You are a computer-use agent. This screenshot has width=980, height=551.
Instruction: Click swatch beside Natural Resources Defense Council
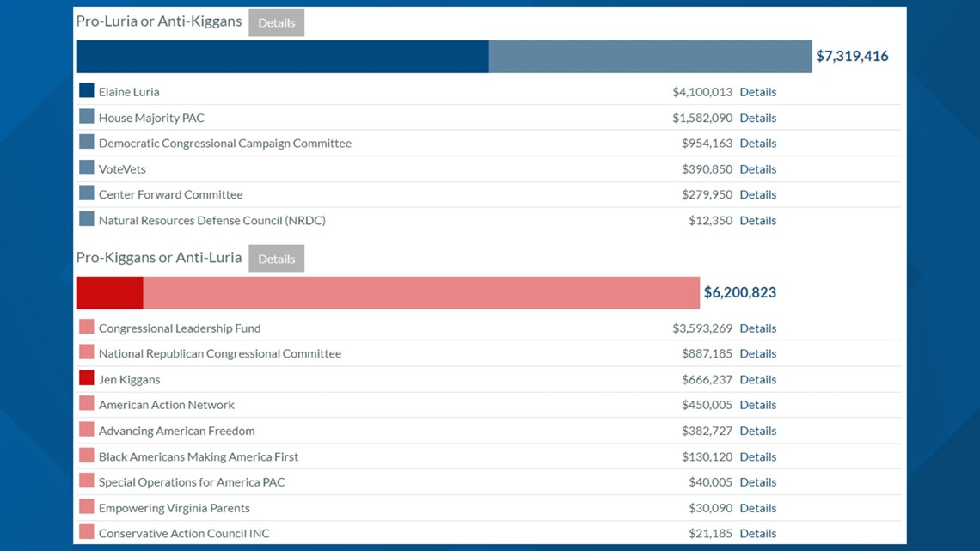tap(87, 218)
